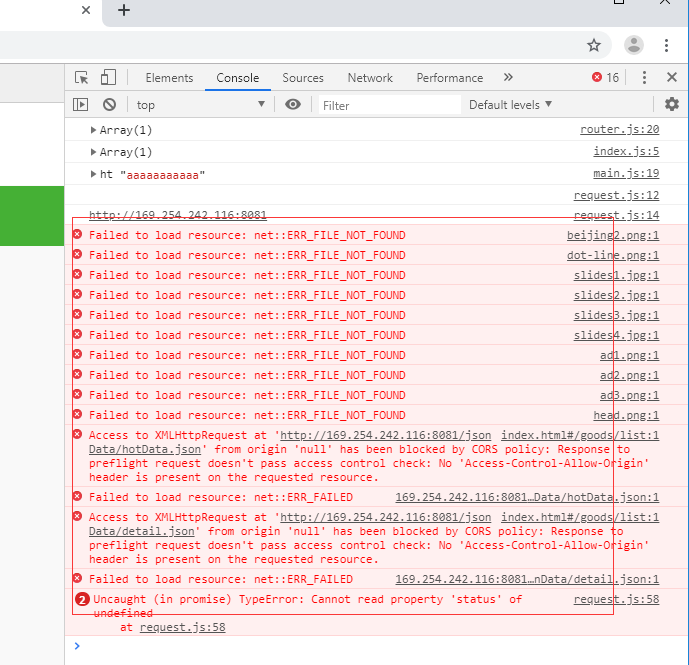689x665 pixels.
Task: Open request.js:12 source link
Action: point(616,195)
